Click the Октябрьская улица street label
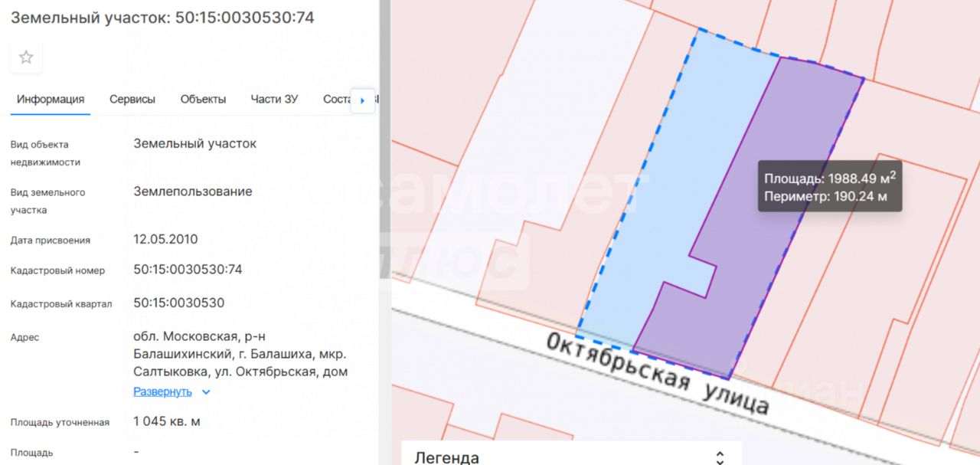Viewport: 980px width, 465px height. click(x=658, y=374)
